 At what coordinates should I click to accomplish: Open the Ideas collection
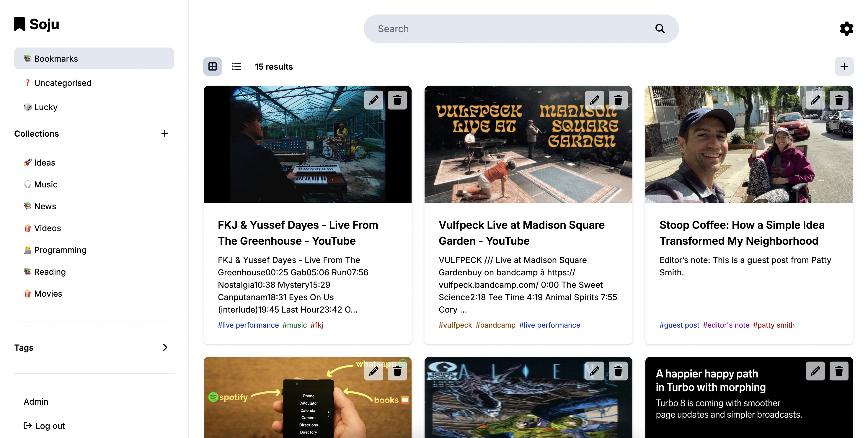[x=94, y=163]
